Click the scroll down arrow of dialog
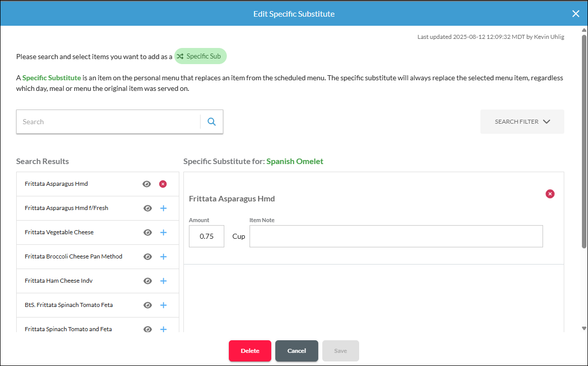 (x=584, y=328)
